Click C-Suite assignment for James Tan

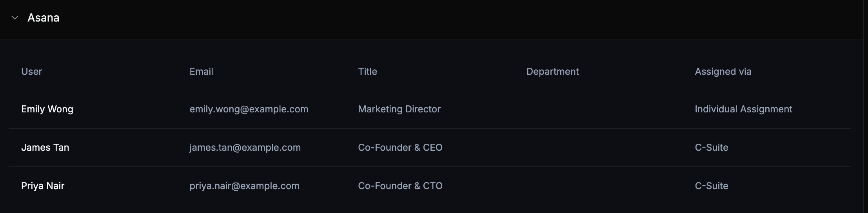pyautogui.click(x=711, y=147)
